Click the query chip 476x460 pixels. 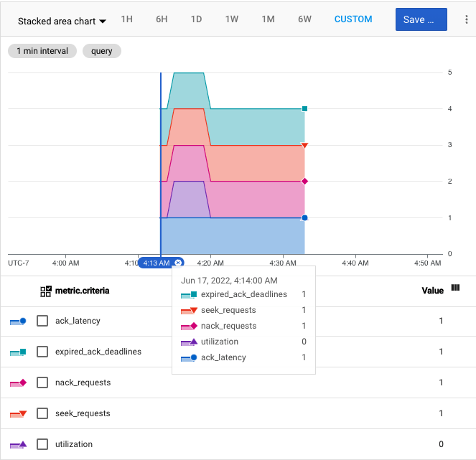pyautogui.click(x=102, y=52)
